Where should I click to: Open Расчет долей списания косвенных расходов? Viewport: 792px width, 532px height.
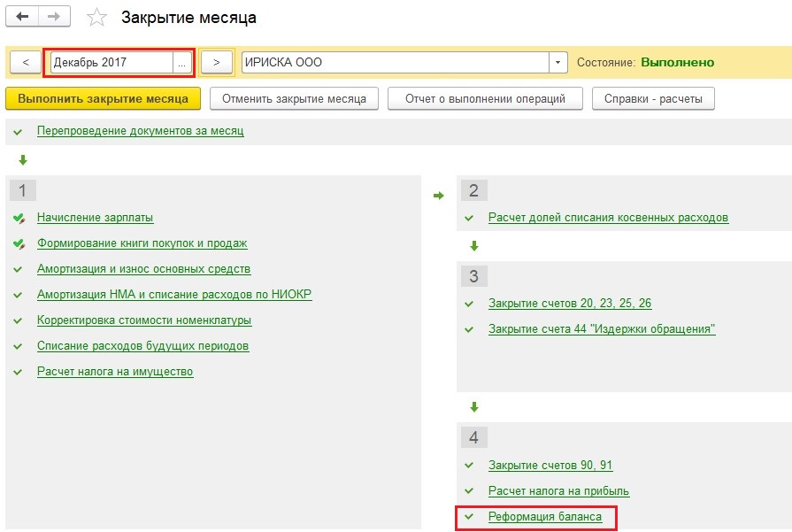pyautogui.click(x=608, y=218)
